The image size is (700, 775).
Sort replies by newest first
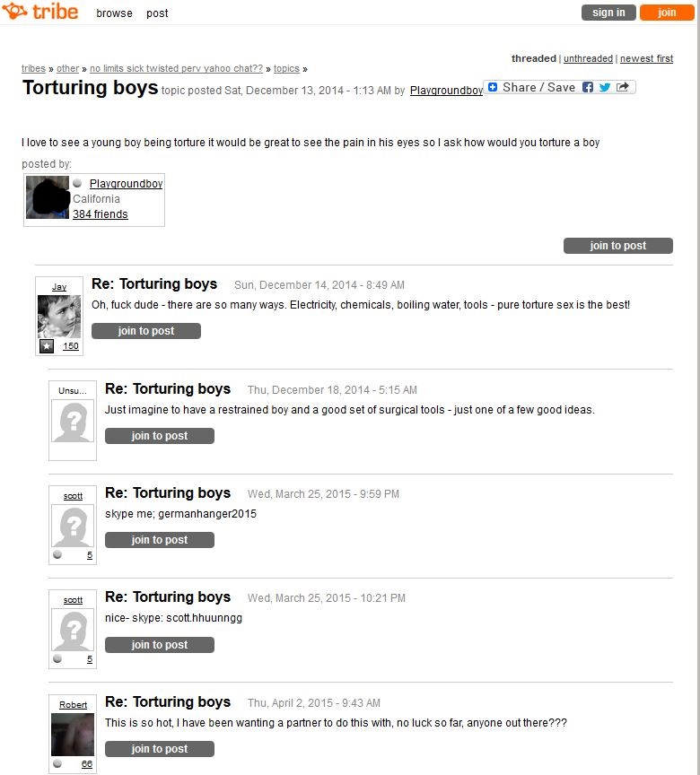pyautogui.click(x=647, y=58)
